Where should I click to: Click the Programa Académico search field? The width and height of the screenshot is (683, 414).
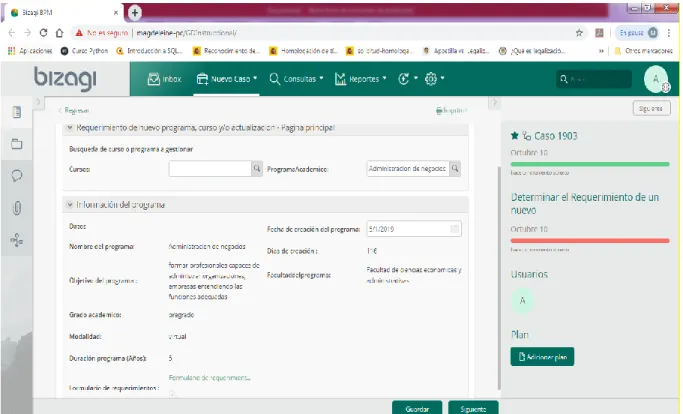click(x=408, y=169)
